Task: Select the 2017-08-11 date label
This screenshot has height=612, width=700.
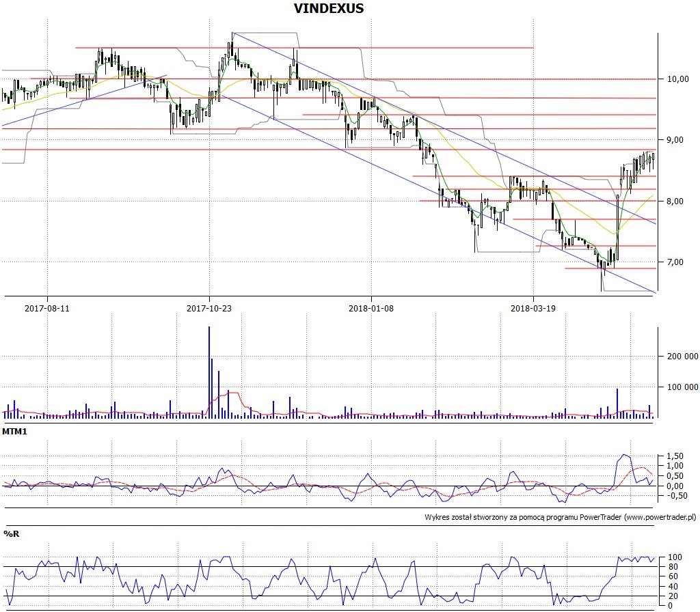Action: click(x=47, y=308)
